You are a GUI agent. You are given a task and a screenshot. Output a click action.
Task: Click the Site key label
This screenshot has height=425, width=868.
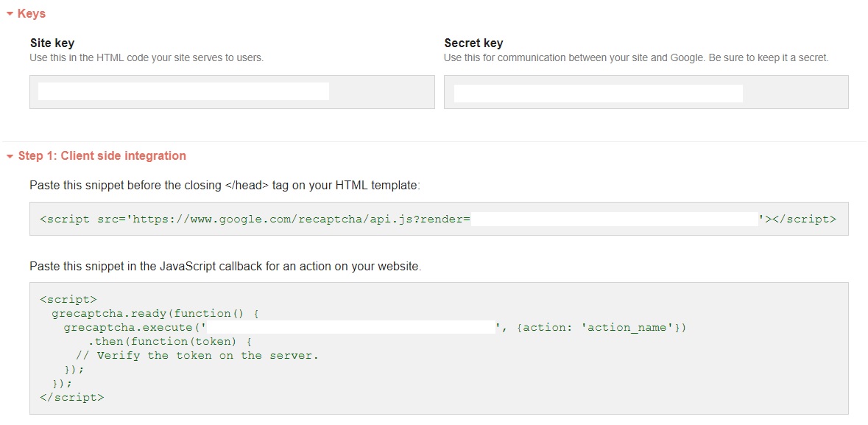tap(52, 43)
